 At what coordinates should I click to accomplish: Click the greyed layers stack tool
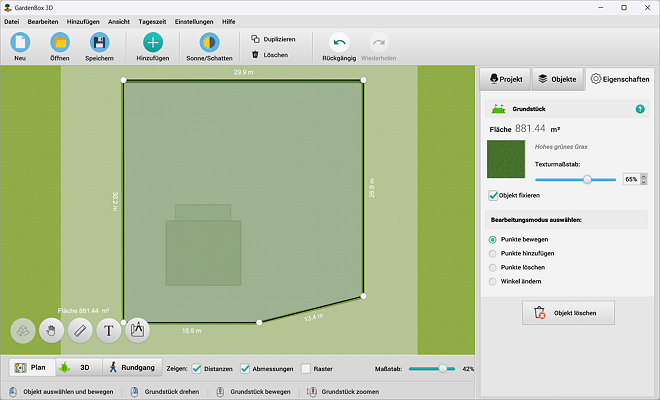pyautogui.click(x=23, y=331)
